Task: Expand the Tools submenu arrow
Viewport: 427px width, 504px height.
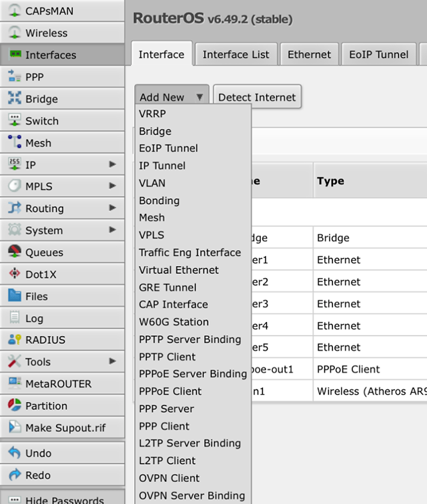Action: click(112, 361)
